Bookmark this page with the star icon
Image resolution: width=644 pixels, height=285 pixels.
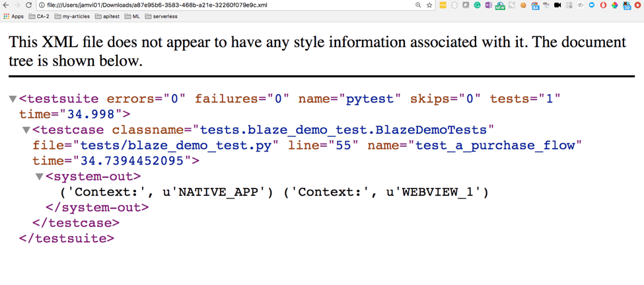click(429, 5)
